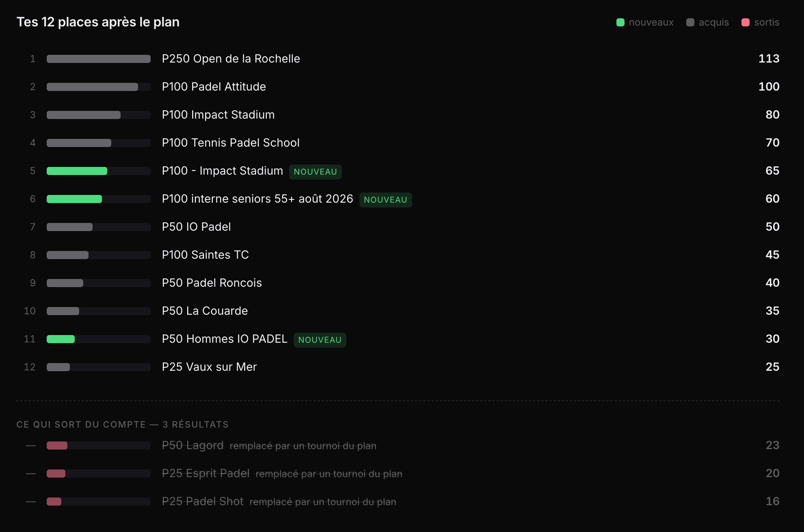
Task: Click the green progress bar of rank 11
Action: tap(61, 339)
